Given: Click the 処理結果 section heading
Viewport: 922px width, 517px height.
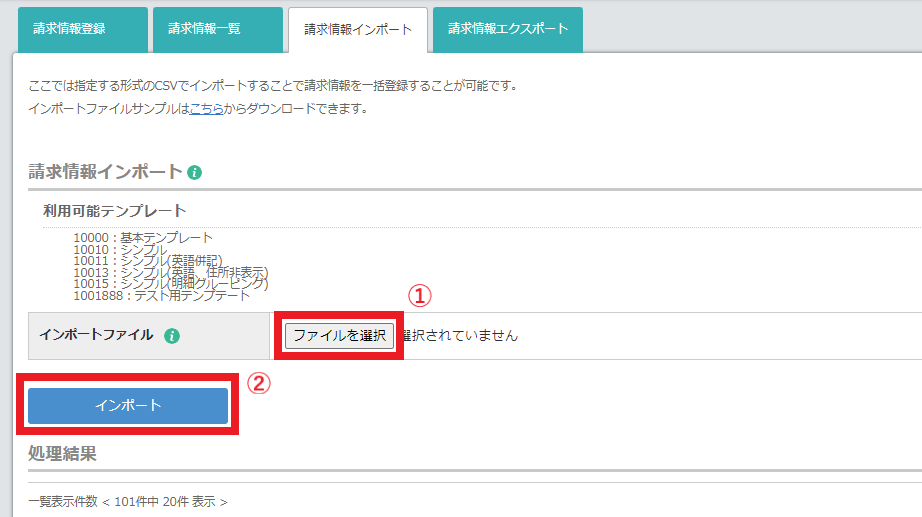Looking at the screenshot, I should pos(62,453).
